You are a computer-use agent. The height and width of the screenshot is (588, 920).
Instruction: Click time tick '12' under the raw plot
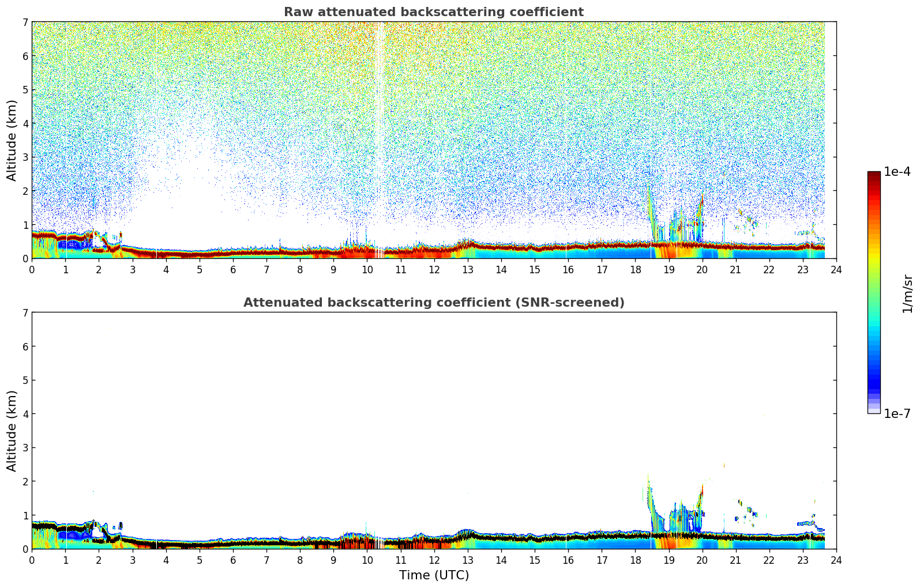click(434, 269)
